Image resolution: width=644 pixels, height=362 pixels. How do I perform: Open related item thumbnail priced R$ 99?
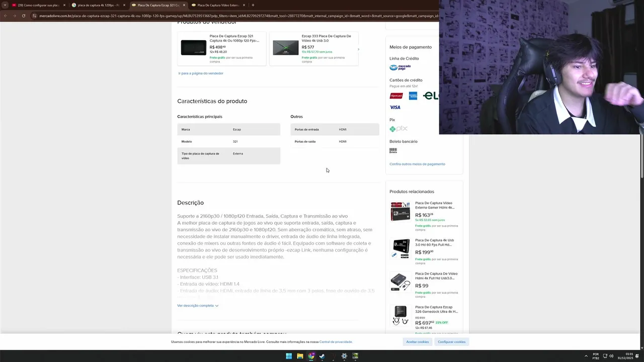(x=400, y=282)
